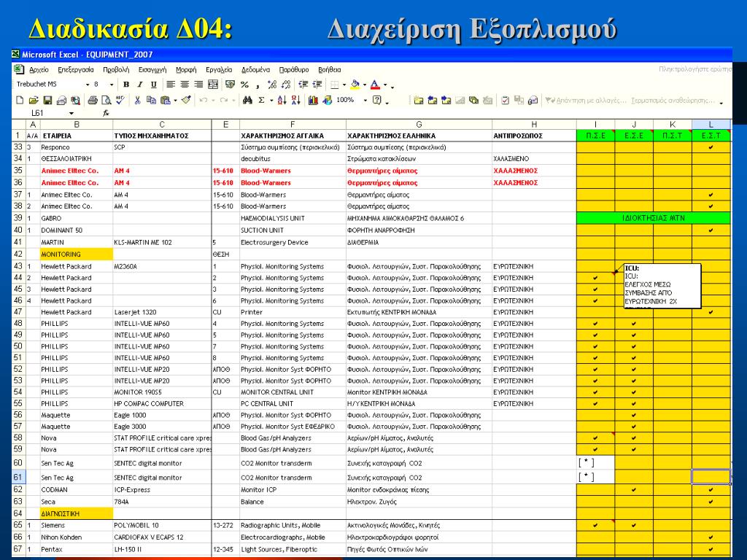Select column L header
Screen dimensions: 747x560
click(711, 124)
